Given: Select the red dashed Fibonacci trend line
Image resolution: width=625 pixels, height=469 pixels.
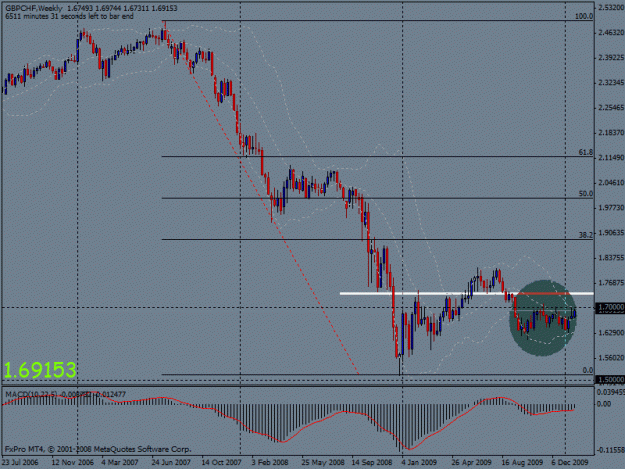Looking at the screenshot, I should tap(262, 199).
